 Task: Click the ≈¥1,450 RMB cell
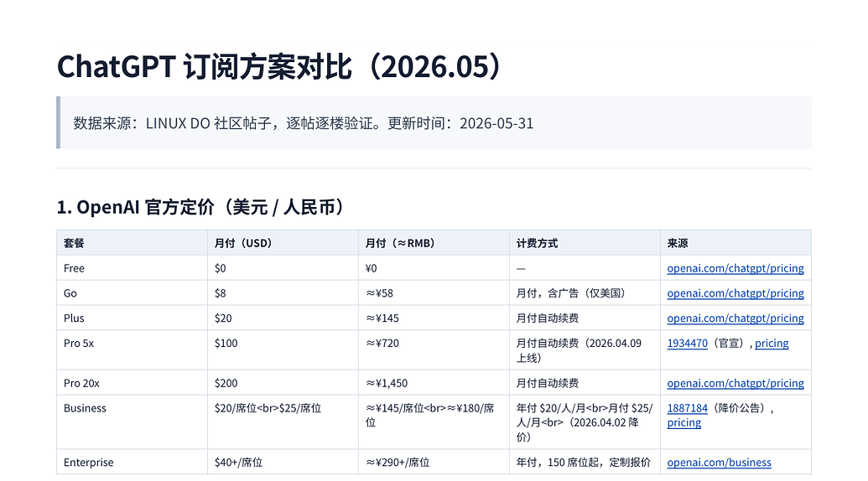click(x=434, y=383)
